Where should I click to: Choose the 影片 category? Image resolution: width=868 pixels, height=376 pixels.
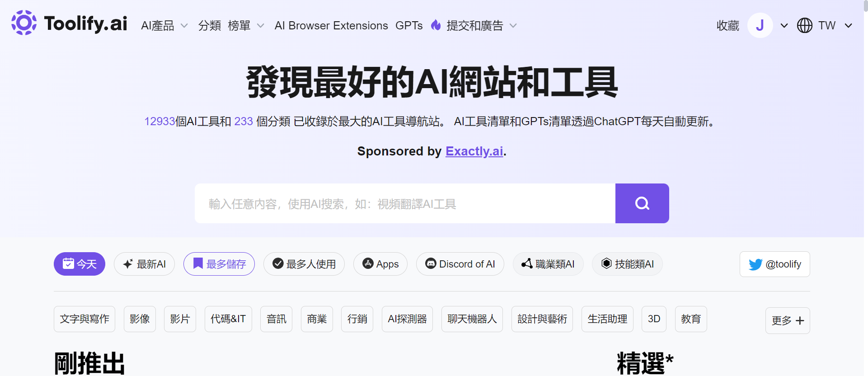click(x=180, y=319)
